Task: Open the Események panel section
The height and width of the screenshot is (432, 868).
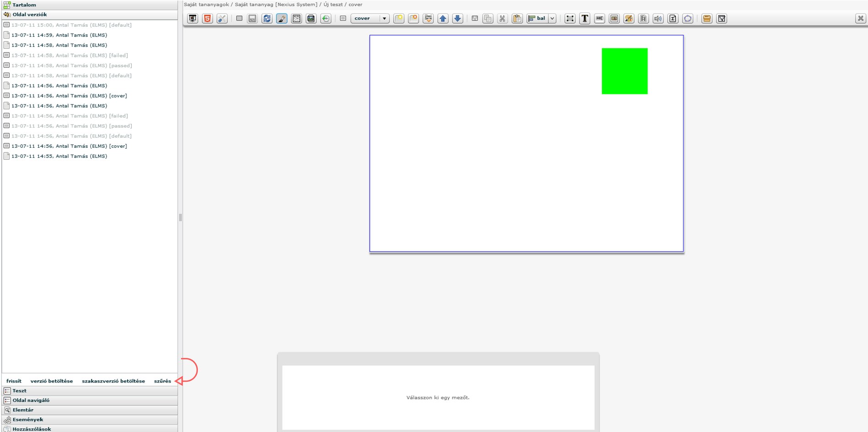Action: click(28, 420)
